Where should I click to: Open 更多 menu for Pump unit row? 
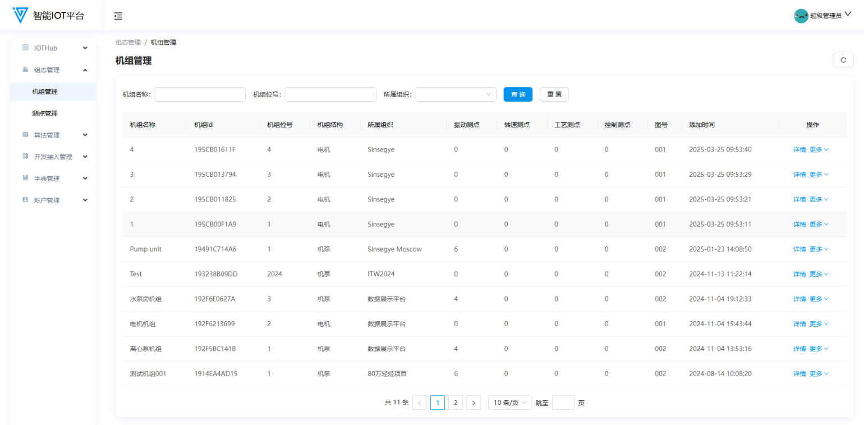819,249
